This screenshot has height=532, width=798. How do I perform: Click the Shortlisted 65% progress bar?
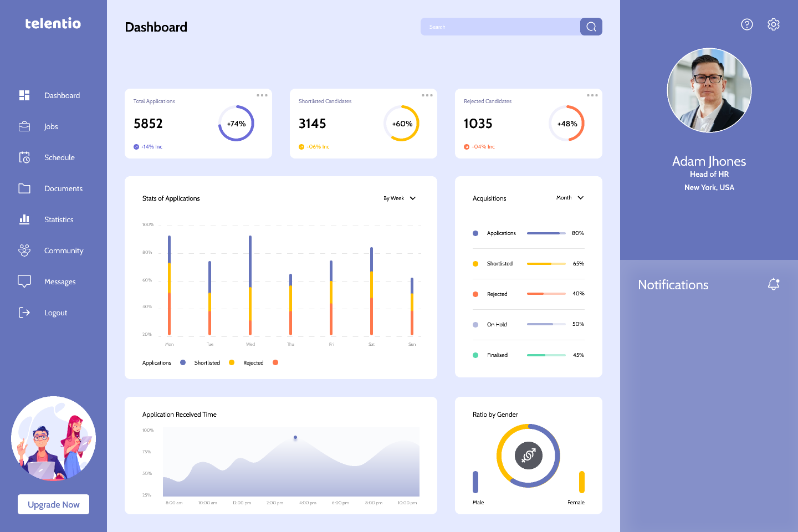[x=546, y=264]
